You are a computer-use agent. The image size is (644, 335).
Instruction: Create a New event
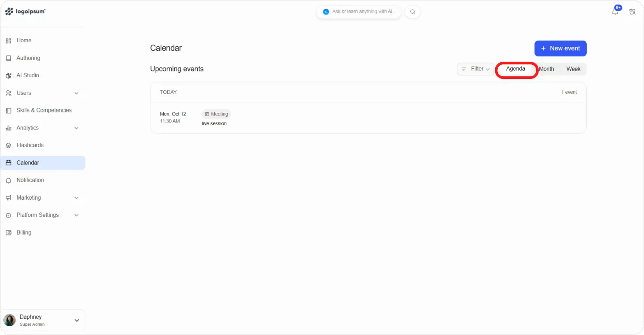point(560,48)
